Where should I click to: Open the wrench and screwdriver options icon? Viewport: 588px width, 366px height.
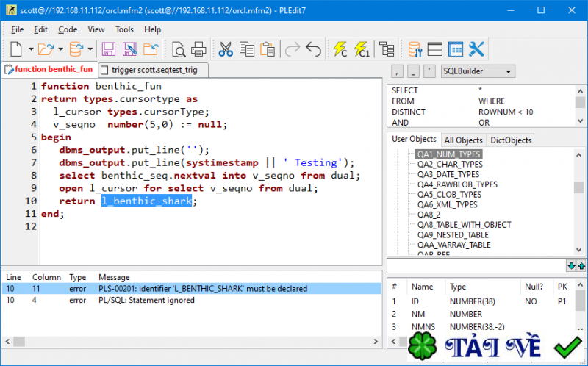[x=476, y=49]
